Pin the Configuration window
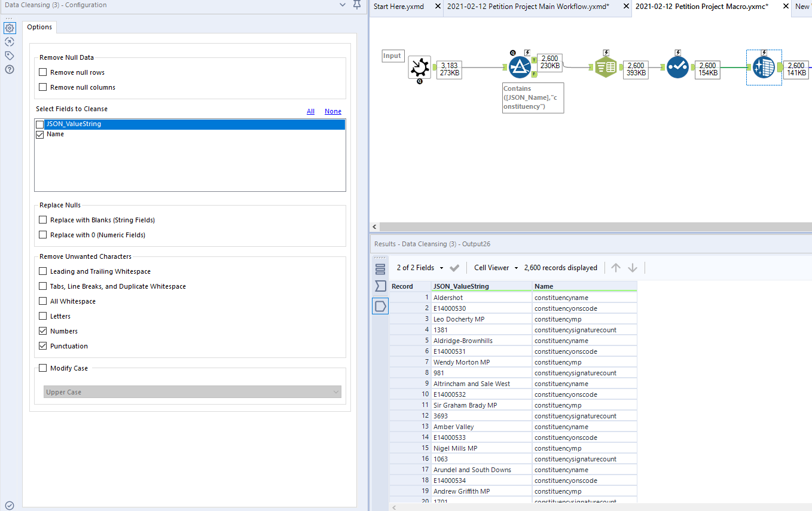Viewport: 812px width, 511px height. 357,5
